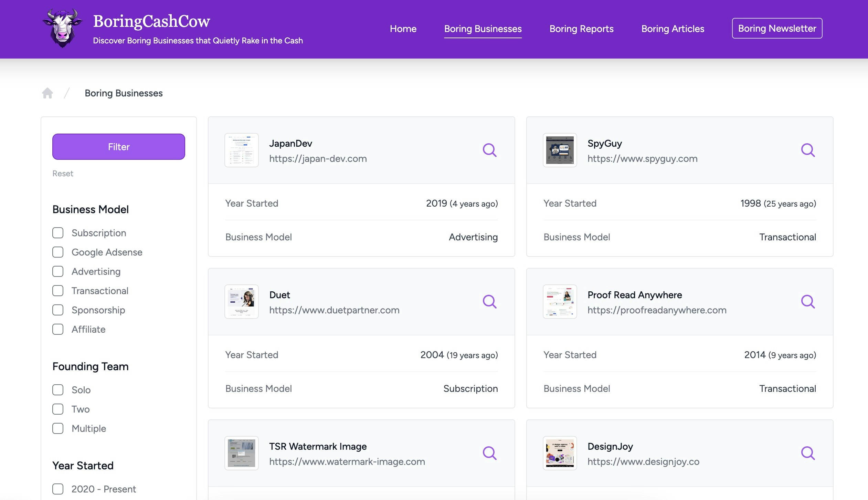Click the Duet website thumbnail
This screenshot has width=868, height=500.
[x=242, y=302]
